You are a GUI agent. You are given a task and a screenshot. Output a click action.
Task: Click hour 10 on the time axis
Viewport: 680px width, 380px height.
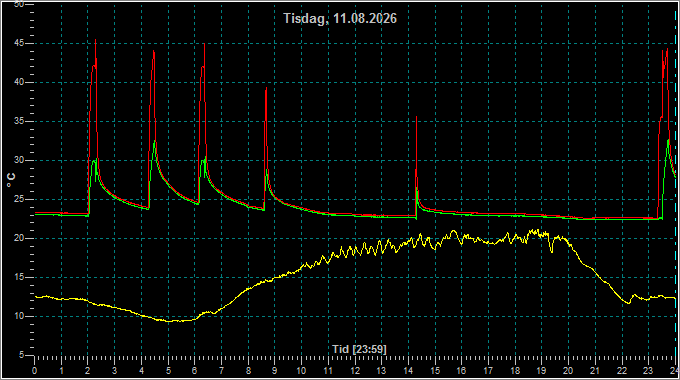(301, 371)
